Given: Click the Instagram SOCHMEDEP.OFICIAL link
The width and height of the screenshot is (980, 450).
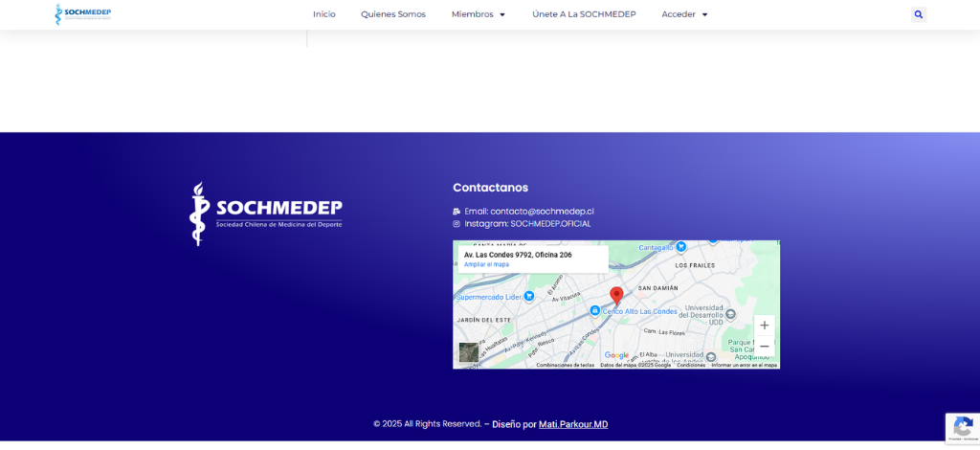Looking at the screenshot, I should click(x=550, y=224).
